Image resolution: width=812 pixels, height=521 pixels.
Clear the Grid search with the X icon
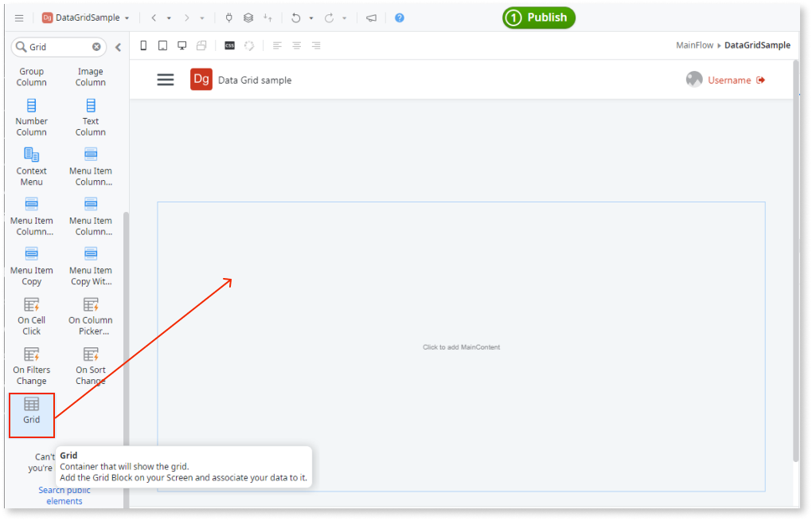click(x=98, y=46)
